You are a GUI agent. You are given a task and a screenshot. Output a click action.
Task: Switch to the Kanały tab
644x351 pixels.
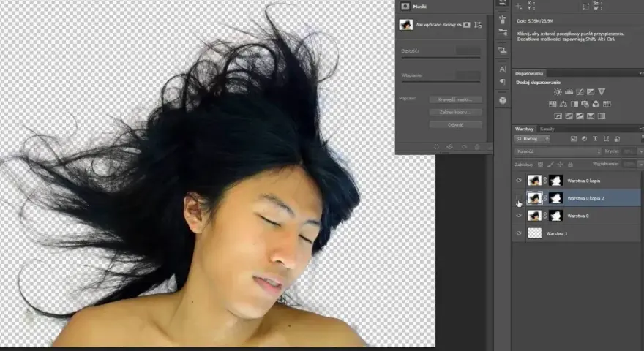pyautogui.click(x=547, y=129)
